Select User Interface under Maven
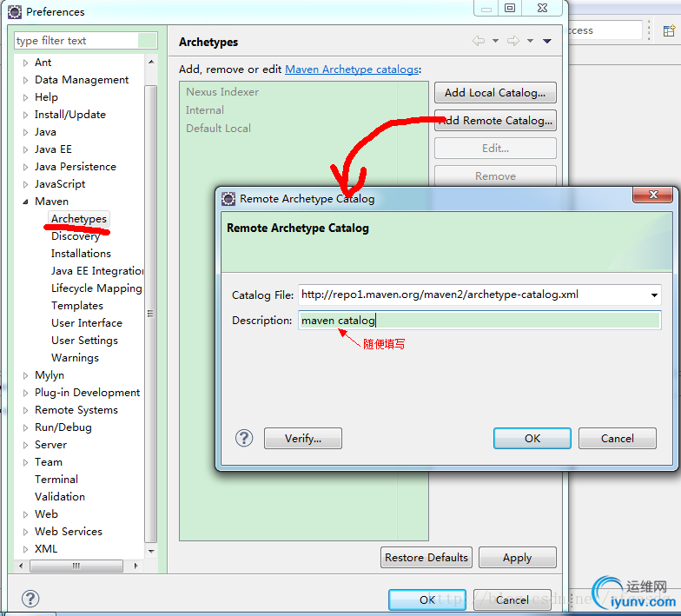 pyautogui.click(x=87, y=323)
